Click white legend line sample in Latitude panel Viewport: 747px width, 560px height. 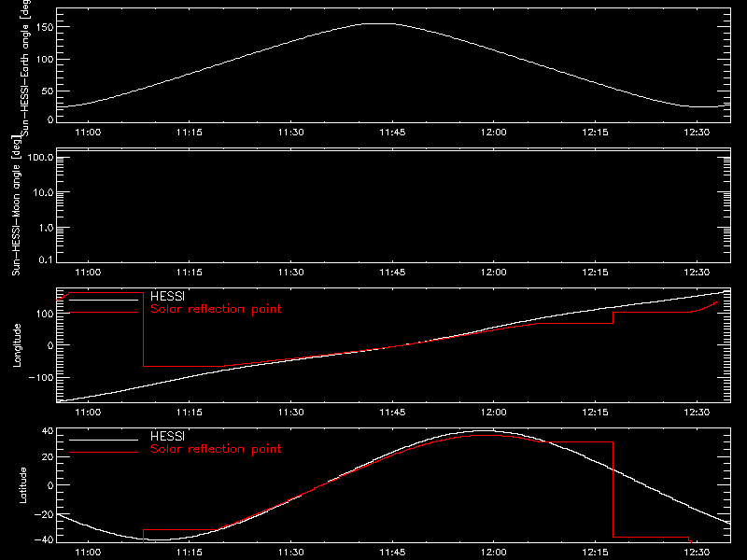point(104,440)
